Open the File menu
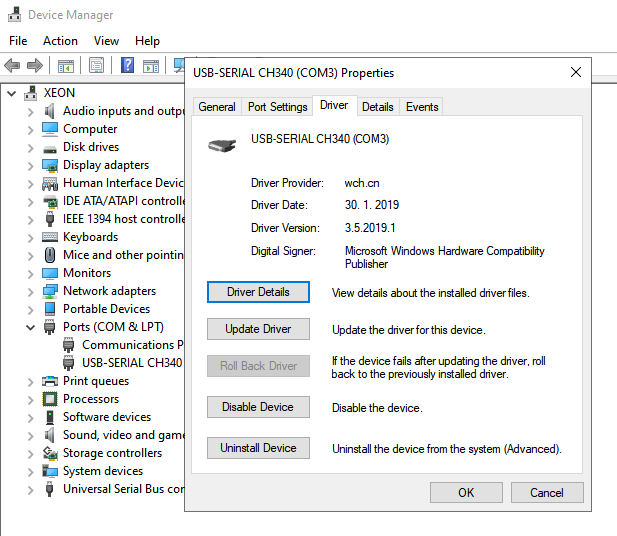Viewport: 617px width, 536px height. click(x=18, y=41)
